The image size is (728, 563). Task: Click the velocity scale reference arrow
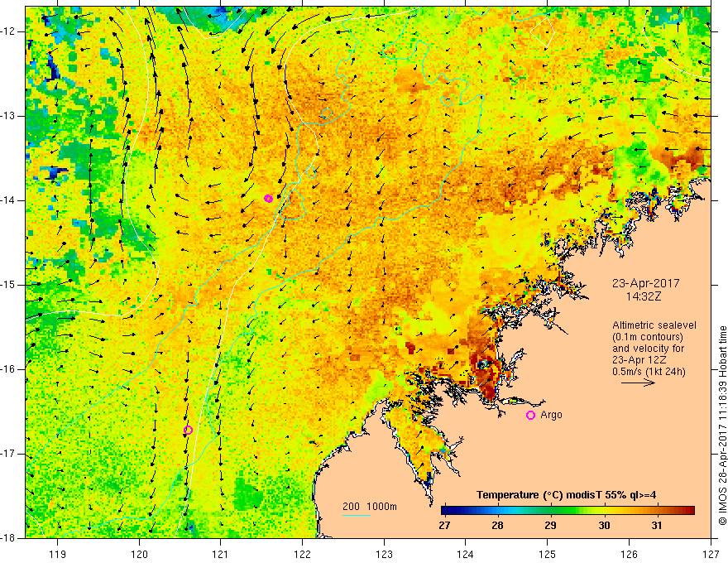[x=638, y=383]
